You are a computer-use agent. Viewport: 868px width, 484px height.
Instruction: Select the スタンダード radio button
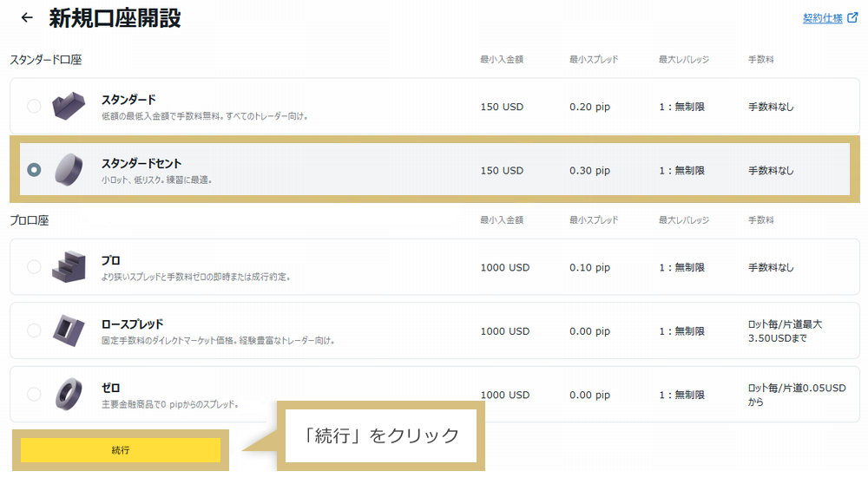(34, 106)
